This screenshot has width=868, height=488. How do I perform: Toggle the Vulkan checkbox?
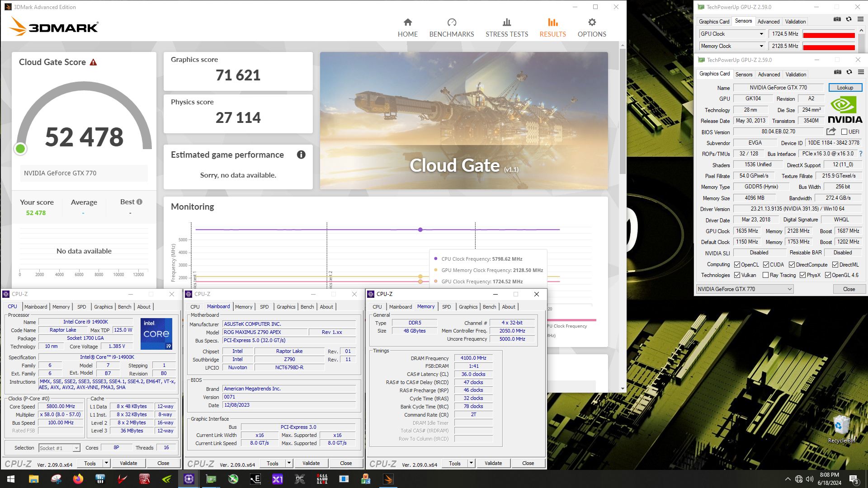(737, 275)
